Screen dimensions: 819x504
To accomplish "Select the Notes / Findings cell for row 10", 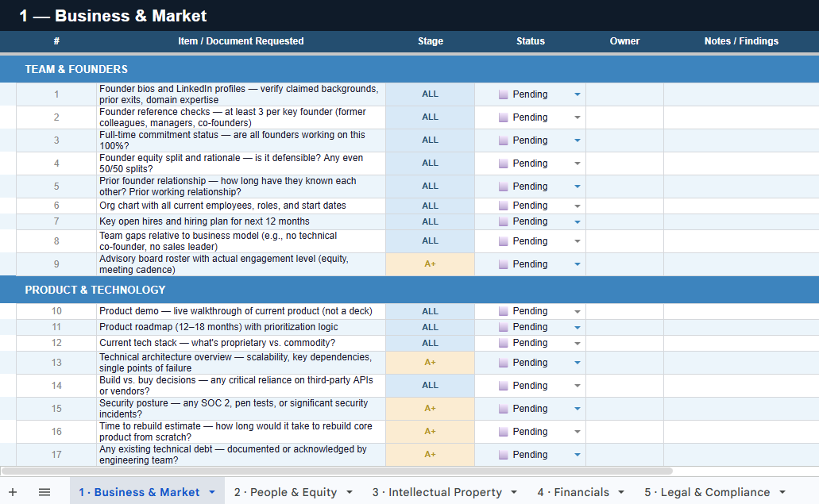I will click(x=741, y=311).
